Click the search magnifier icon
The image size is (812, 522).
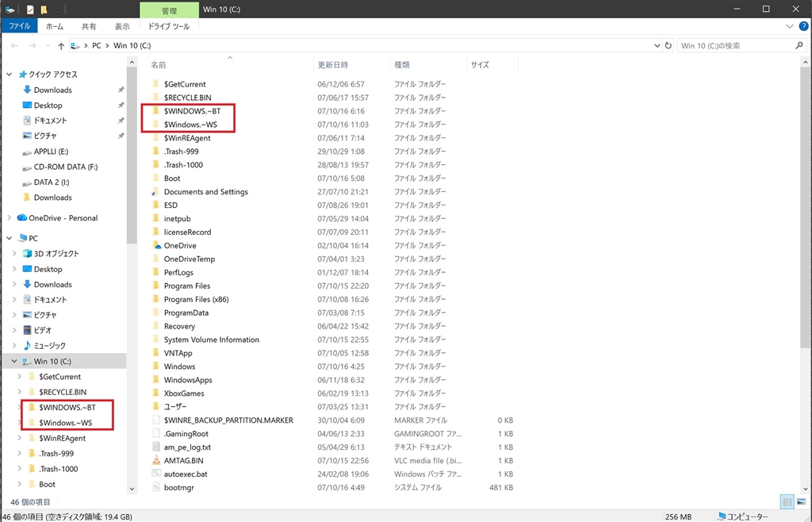pos(799,45)
